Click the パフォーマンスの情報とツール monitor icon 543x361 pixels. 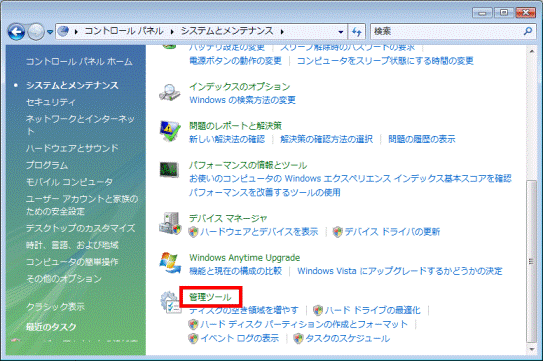(x=169, y=170)
